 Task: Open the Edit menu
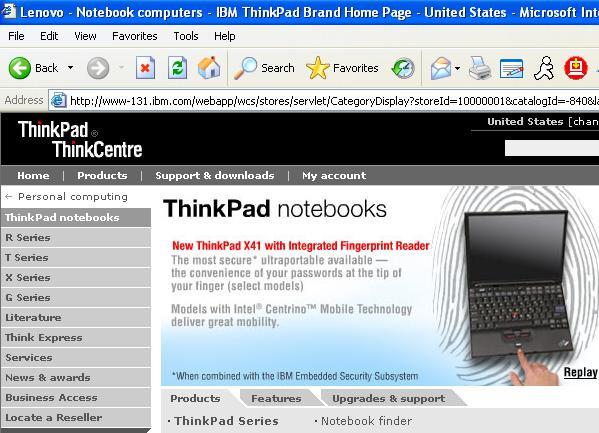point(49,36)
